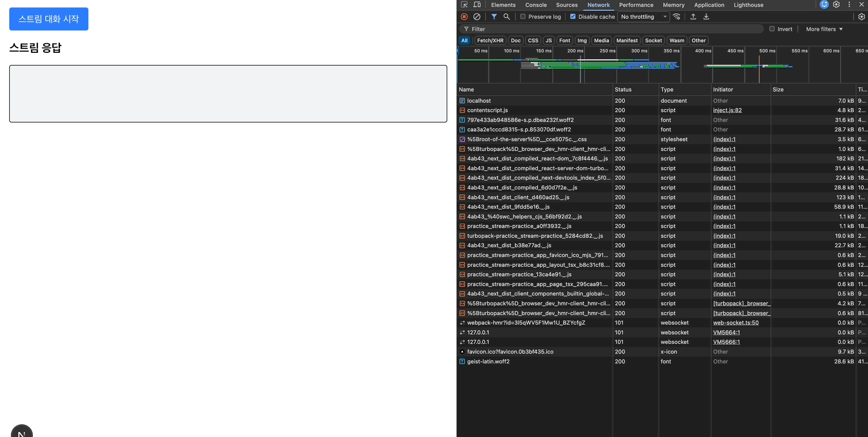Clear the network log
868x437 pixels.
477,17
